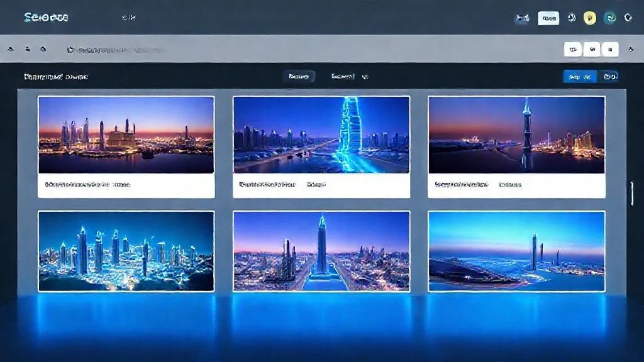Click the back navigation arrow in the toolbar
The width and height of the screenshot is (644, 362).
point(11,48)
